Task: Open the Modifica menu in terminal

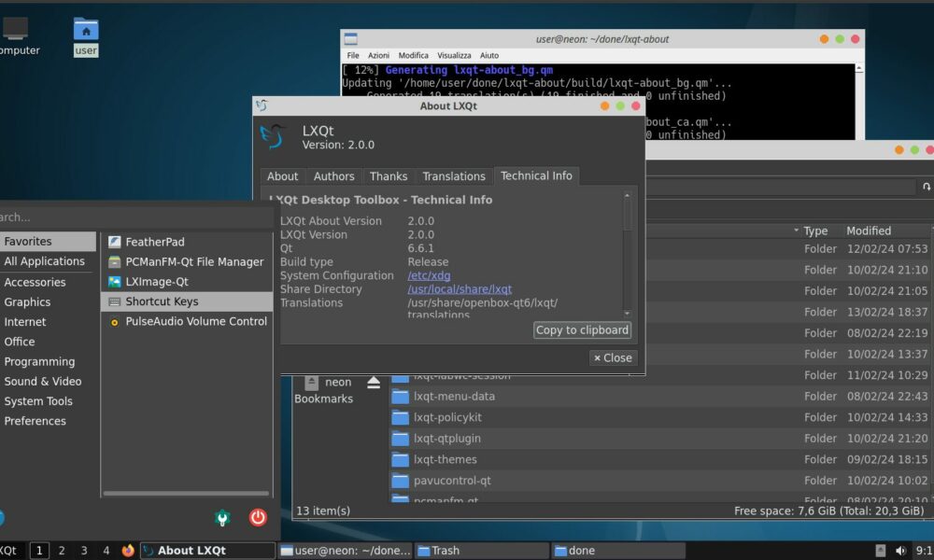Action: [414, 55]
